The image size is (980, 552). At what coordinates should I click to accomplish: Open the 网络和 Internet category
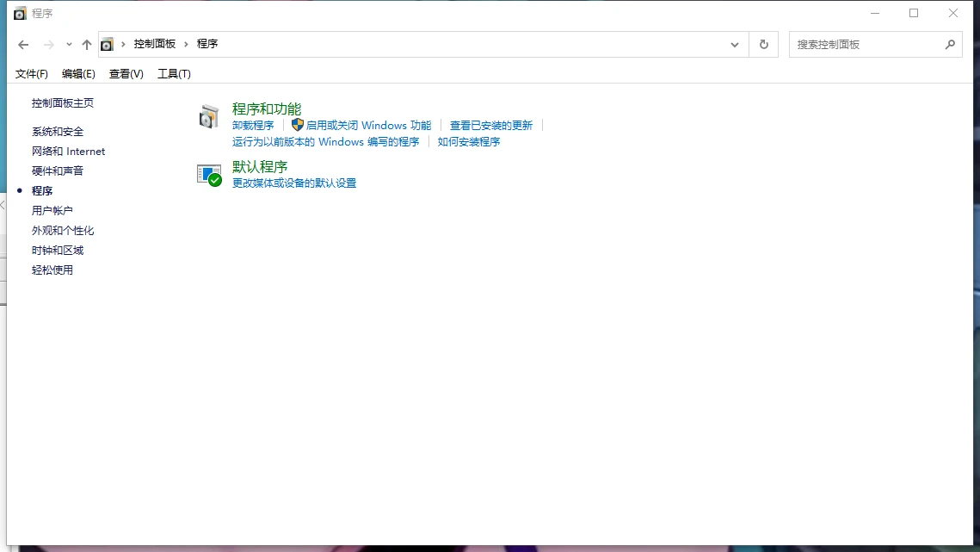[x=68, y=151]
